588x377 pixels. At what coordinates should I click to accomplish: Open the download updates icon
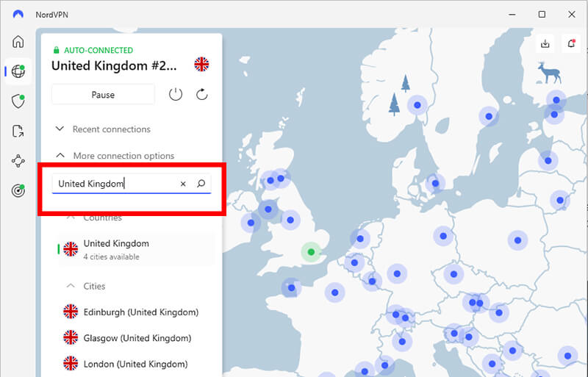[x=545, y=44]
